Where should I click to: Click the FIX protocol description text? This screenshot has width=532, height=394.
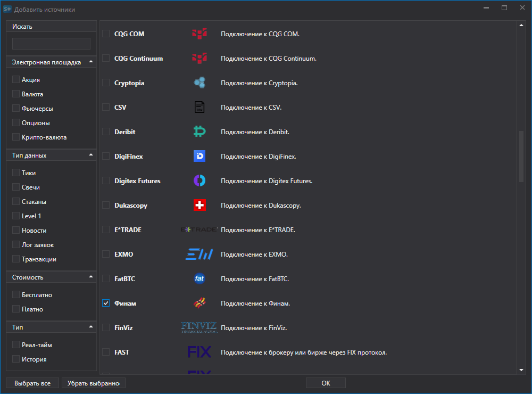tap(304, 352)
